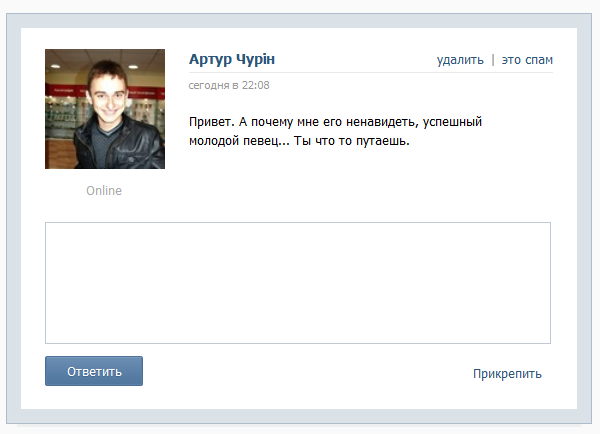Send reply with the Ответить button
Image resolution: width=600 pixels, height=434 pixels.
(94, 371)
